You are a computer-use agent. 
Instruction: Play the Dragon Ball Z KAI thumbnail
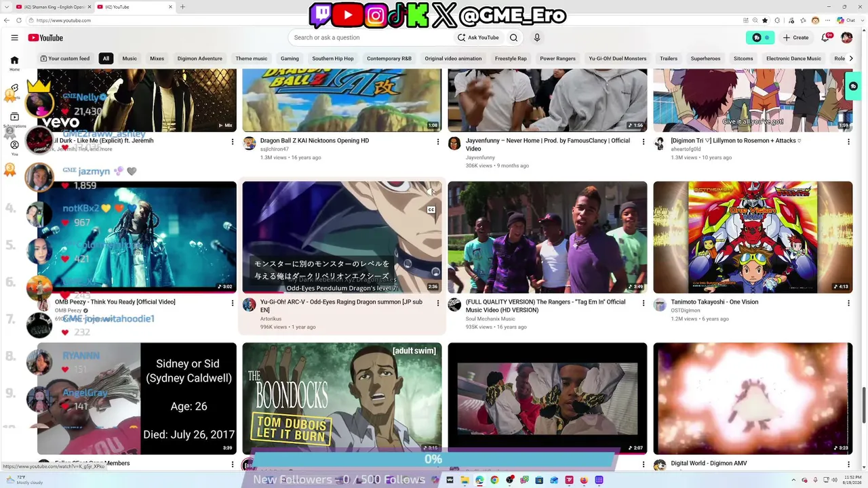(342, 100)
